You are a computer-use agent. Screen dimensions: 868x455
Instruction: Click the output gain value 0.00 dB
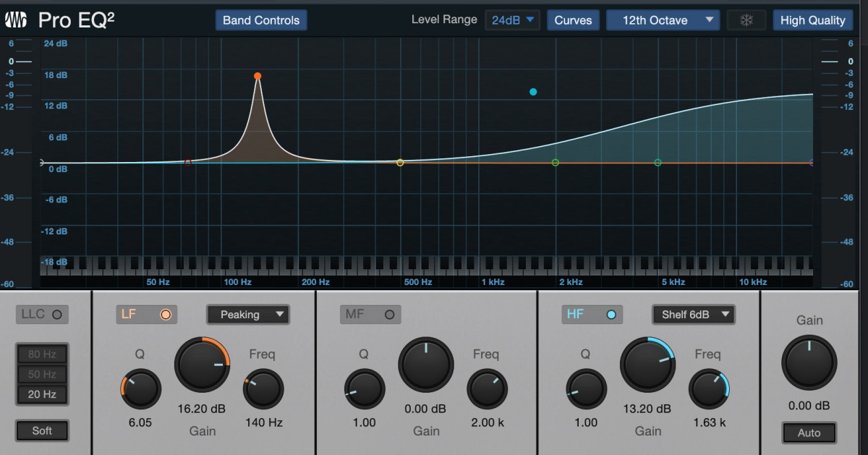809,406
